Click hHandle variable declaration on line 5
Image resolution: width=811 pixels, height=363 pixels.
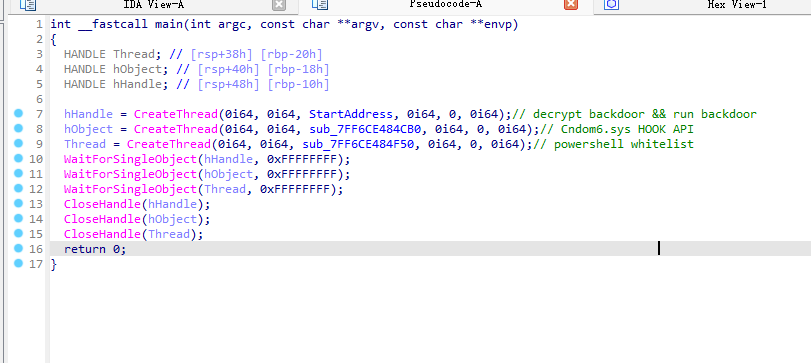coord(137,84)
